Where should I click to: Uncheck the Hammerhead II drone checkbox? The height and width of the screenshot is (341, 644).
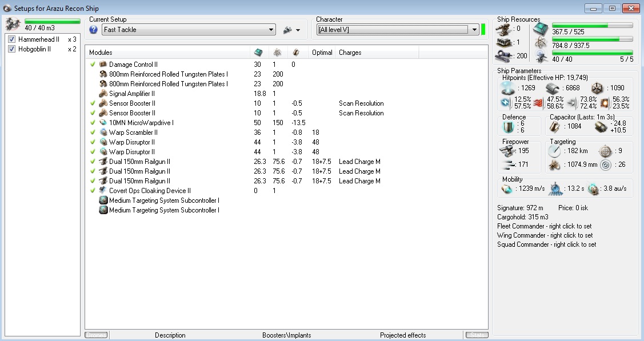(x=11, y=39)
